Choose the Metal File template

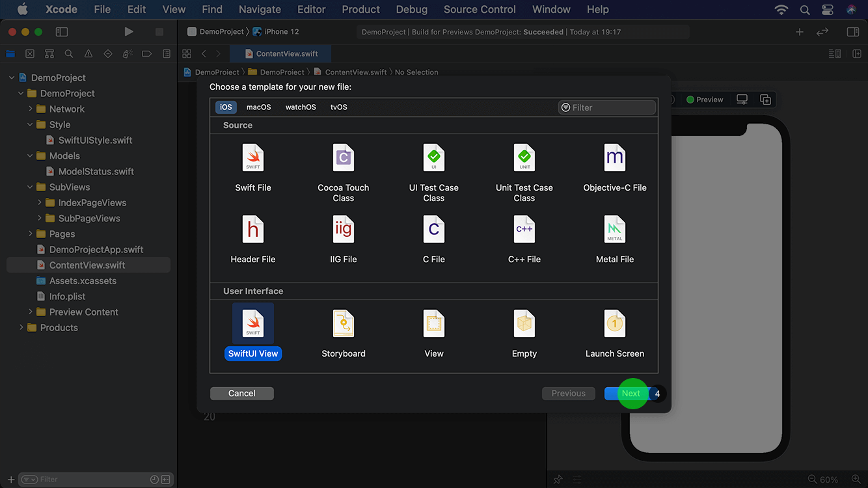pyautogui.click(x=615, y=239)
